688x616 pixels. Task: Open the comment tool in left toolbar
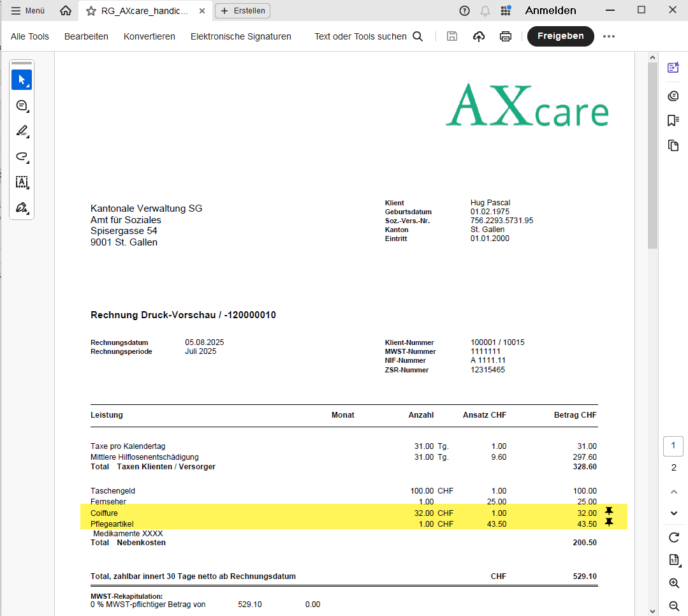[22, 106]
